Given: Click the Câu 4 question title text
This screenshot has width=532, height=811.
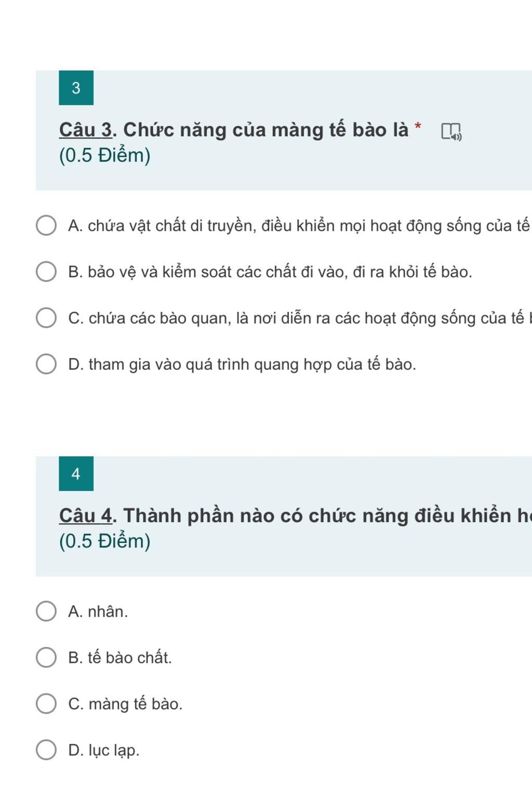Looking at the screenshot, I should pos(296,516).
